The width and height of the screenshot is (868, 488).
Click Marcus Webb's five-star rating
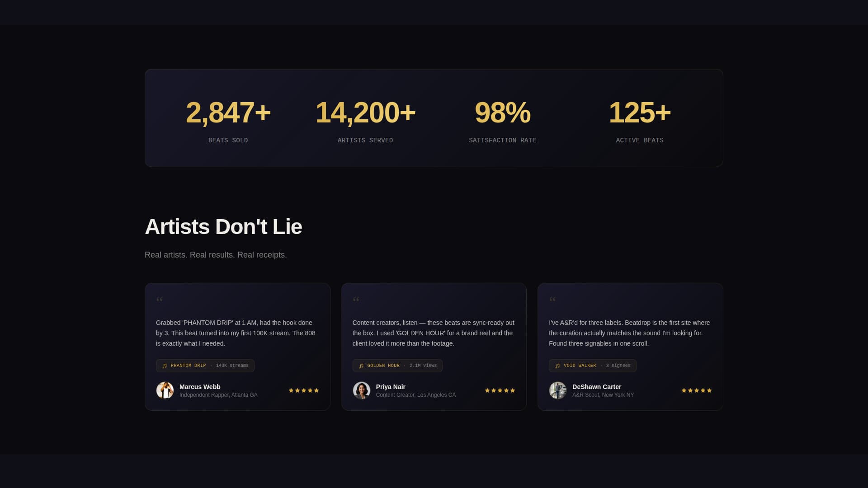click(304, 390)
